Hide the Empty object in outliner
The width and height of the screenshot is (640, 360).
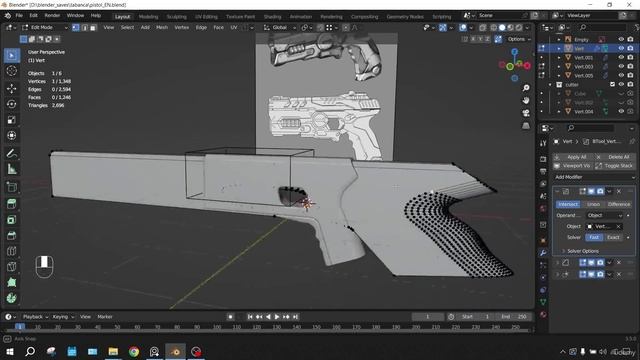click(621, 40)
